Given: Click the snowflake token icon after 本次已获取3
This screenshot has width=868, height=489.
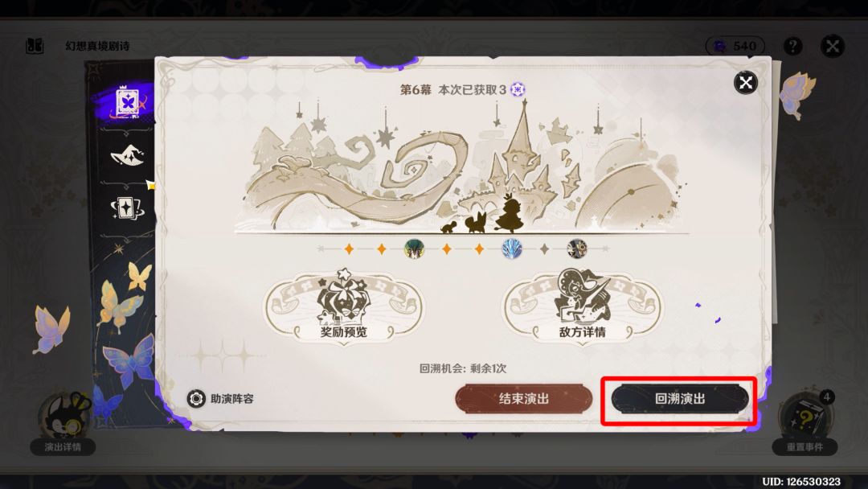Looking at the screenshot, I should pos(518,89).
